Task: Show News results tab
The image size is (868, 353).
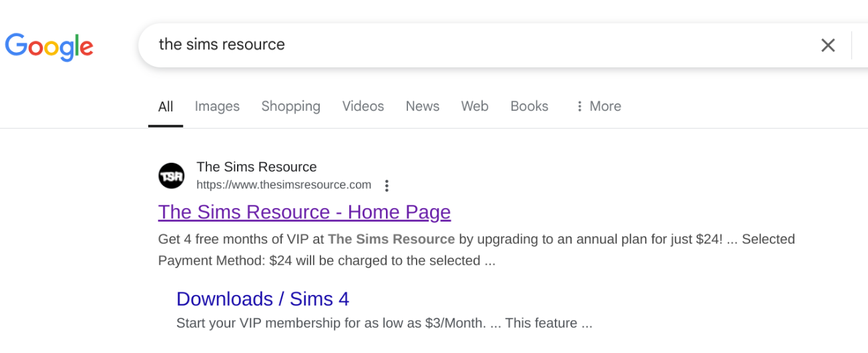Action: pyautogui.click(x=422, y=106)
